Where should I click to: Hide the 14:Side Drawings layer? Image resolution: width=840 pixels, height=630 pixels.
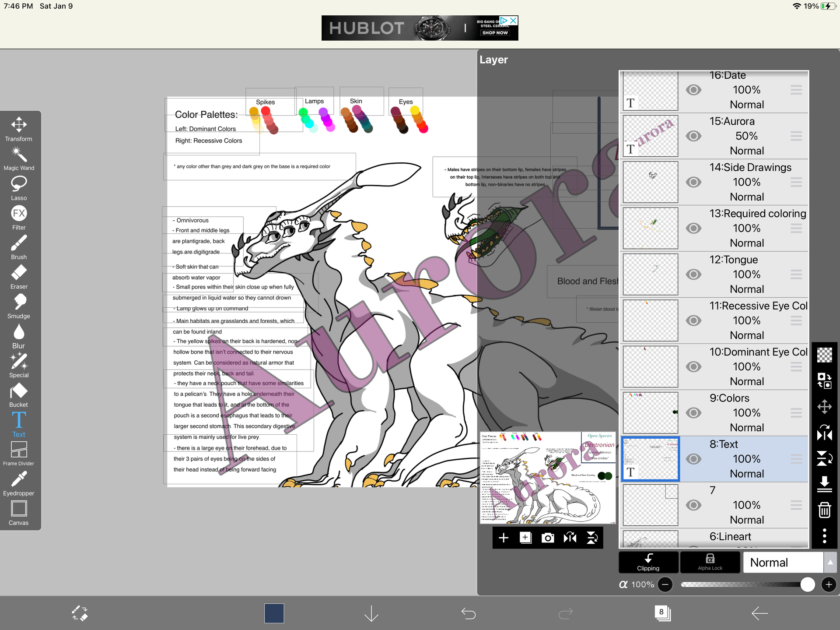[x=693, y=182]
